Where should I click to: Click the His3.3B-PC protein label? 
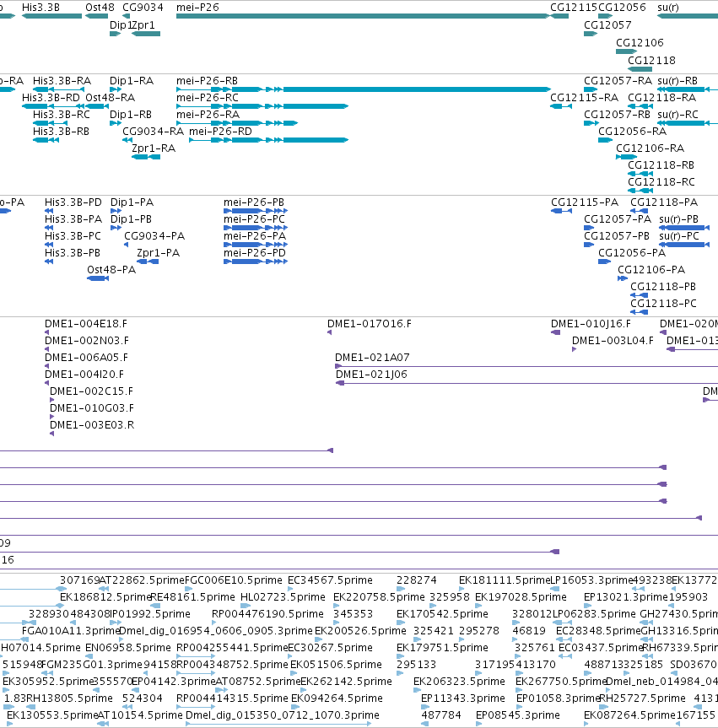click(73, 236)
